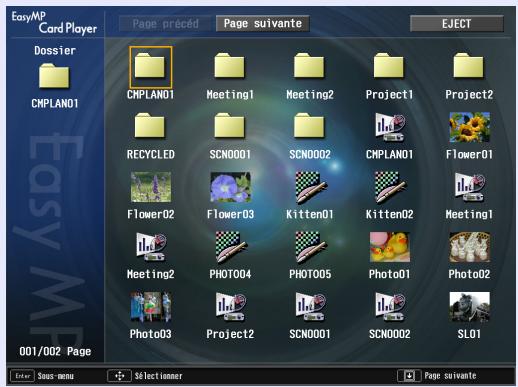This screenshot has height=387, width=518.
Task: Select the Photo02 thumbnail
Action: (469, 247)
